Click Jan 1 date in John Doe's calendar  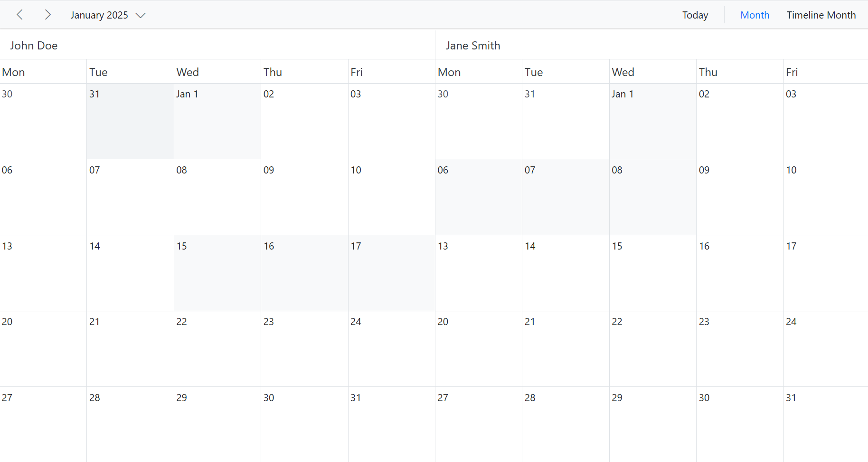click(x=187, y=94)
